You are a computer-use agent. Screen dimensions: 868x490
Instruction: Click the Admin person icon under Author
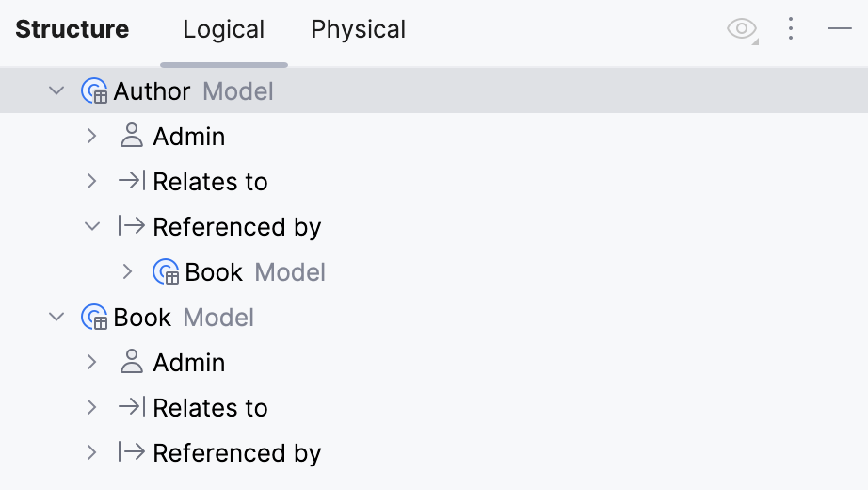point(132,137)
